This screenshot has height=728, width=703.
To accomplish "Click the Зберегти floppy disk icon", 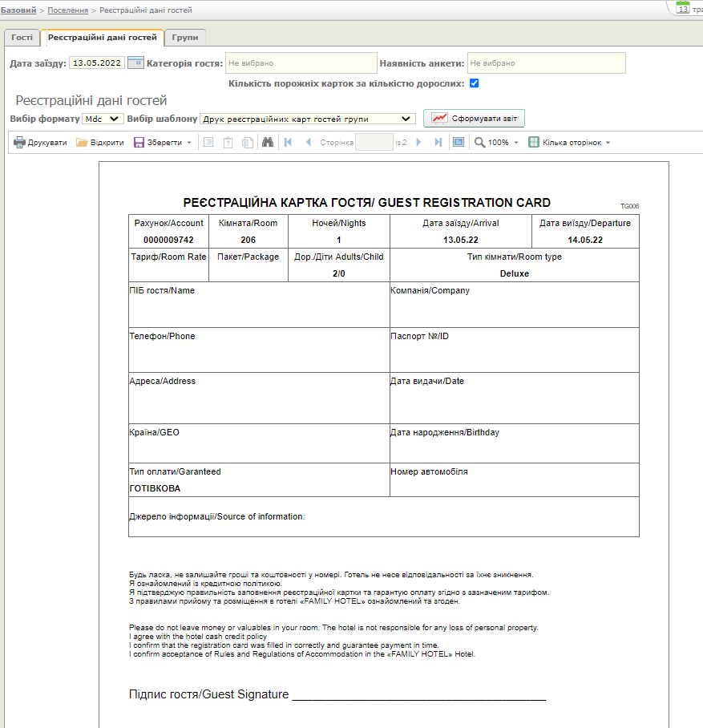I will point(139,143).
